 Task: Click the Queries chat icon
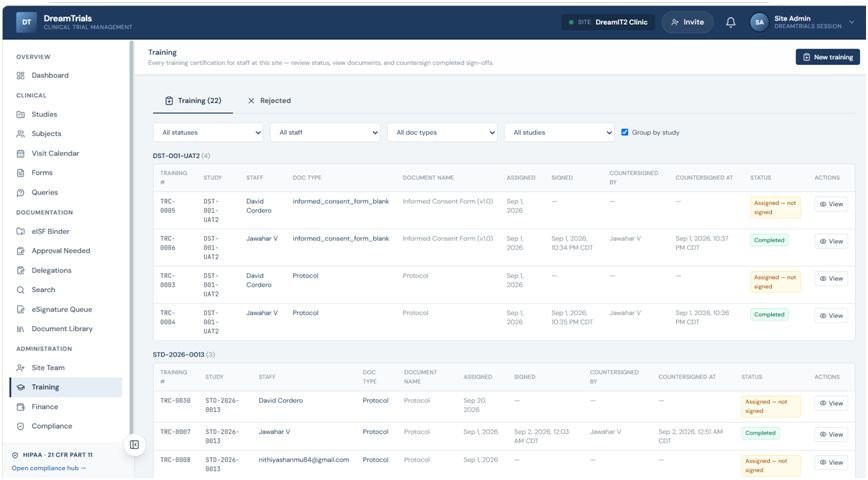(20, 193)
